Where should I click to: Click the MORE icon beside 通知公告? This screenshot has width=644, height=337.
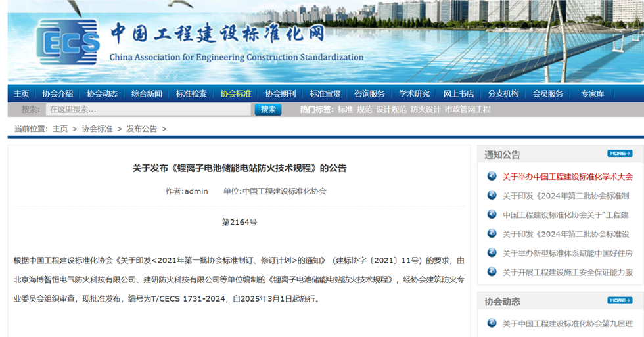(620, 154)
